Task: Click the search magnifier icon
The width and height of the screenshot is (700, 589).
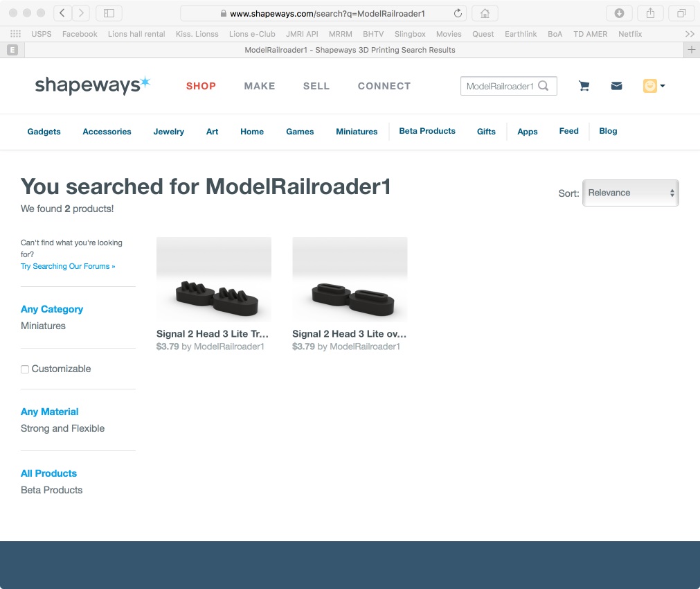Action: (544, 86)
